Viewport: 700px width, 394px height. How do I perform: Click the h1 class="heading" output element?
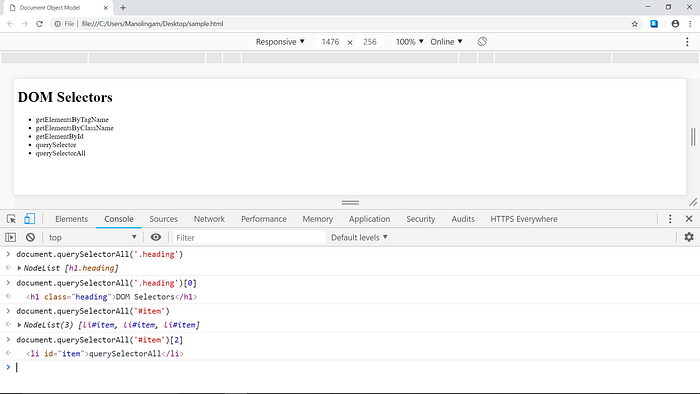pyautogui.click(x=111, y=297)
